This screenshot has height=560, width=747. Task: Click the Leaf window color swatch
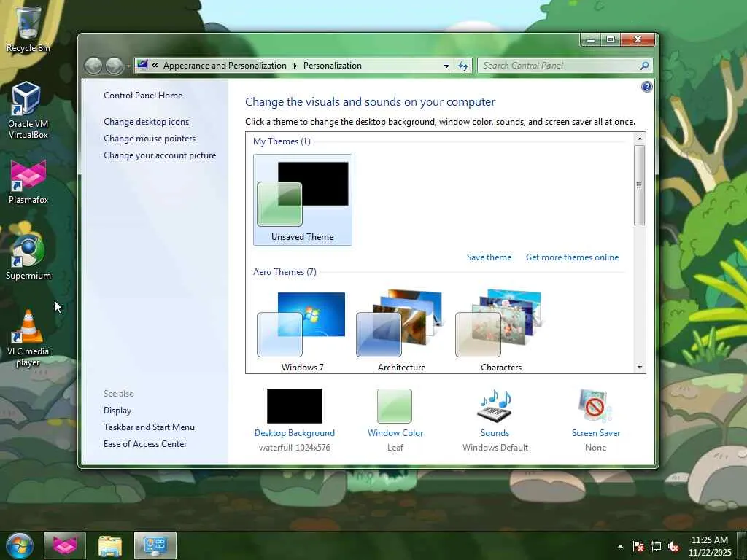pos(395,405)
